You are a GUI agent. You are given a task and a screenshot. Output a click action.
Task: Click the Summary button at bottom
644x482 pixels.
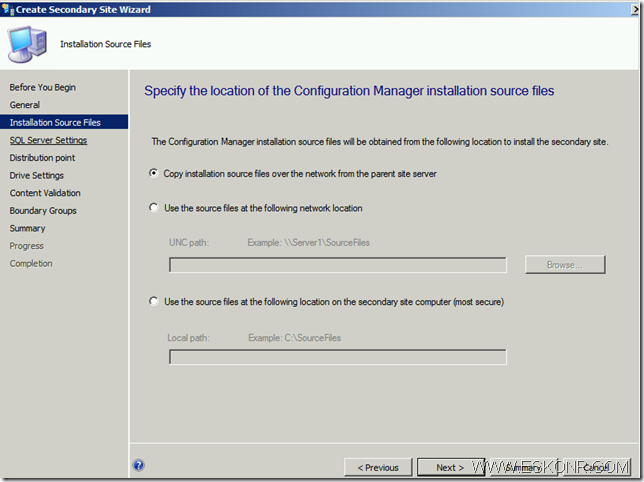pyautogui.click(x=523, y=468)
